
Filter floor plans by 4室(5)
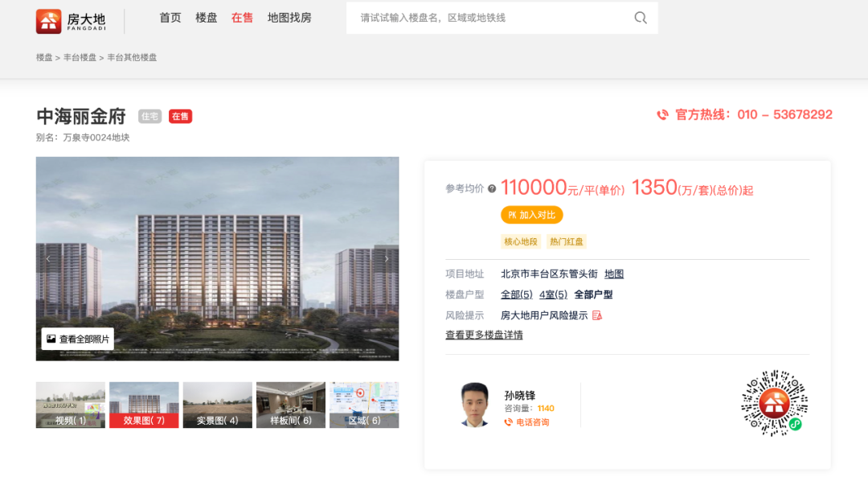(553, 294)
